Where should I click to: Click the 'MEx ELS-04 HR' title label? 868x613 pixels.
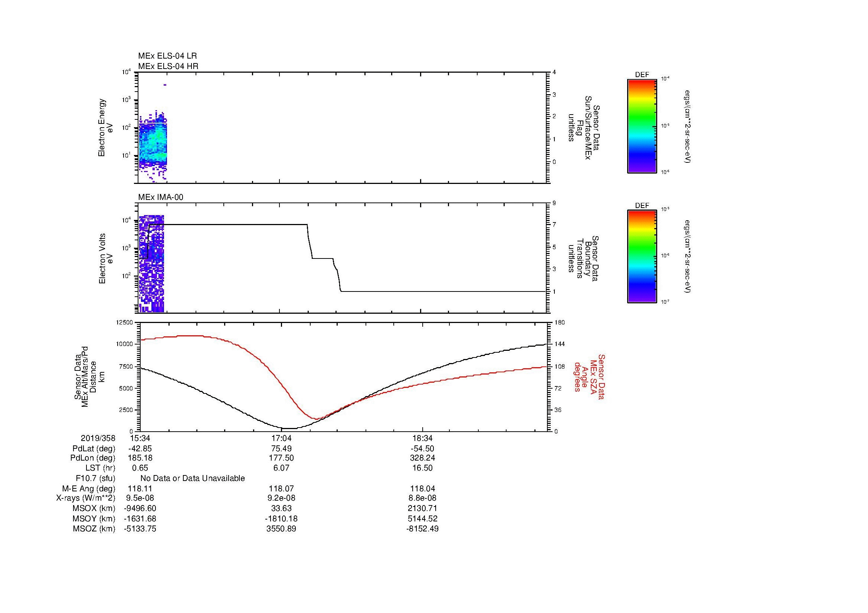tap(168, 66)
